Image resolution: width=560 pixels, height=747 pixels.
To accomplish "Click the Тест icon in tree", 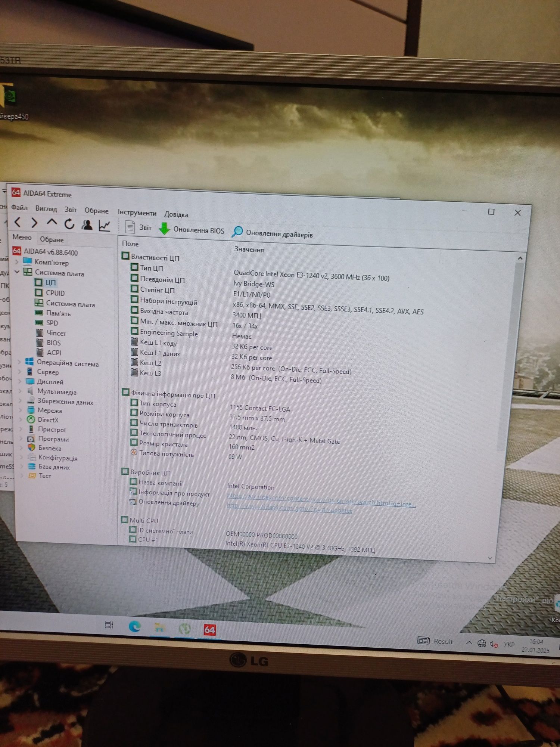I will (32, 475).
